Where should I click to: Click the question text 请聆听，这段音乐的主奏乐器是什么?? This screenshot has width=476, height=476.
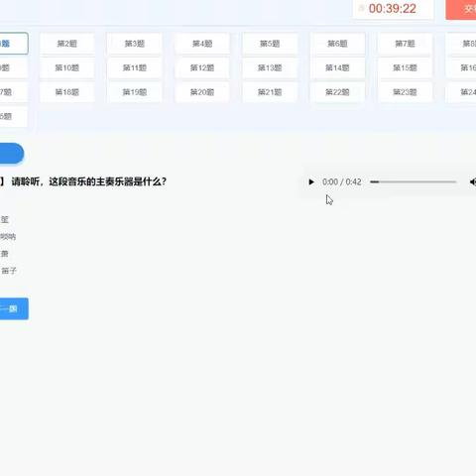[89, 181]
